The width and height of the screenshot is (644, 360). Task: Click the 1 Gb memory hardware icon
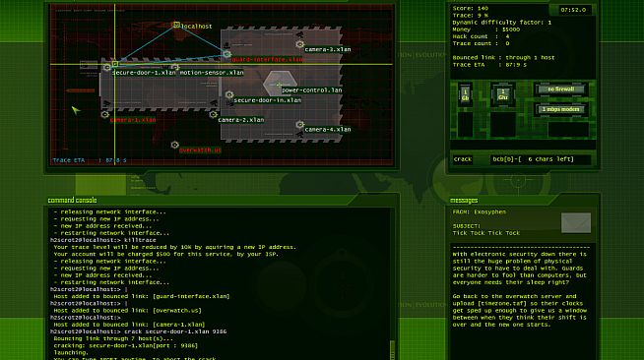click(465, 94)
